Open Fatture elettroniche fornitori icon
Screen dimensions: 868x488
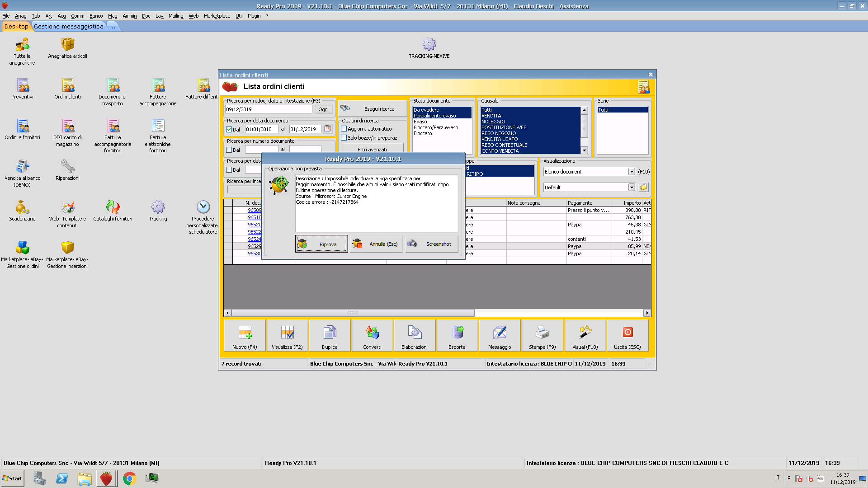pos(158,136)
